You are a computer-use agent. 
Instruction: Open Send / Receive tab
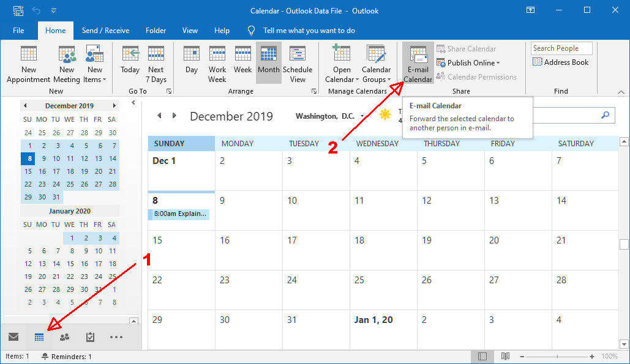point(105,31)
